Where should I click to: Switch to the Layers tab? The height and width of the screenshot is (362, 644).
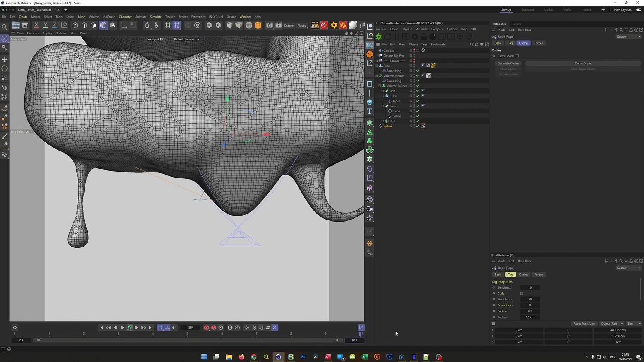coord(516,24)
